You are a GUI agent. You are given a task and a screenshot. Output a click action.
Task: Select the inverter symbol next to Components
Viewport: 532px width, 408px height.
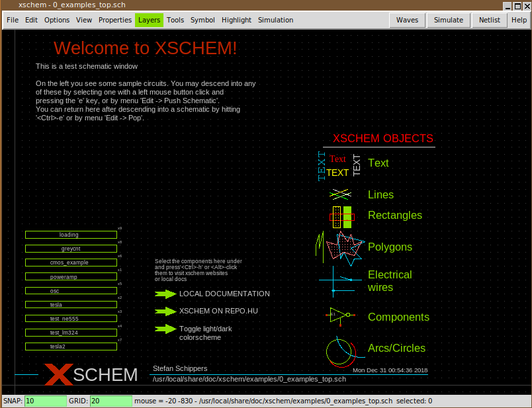coord(339,316)
